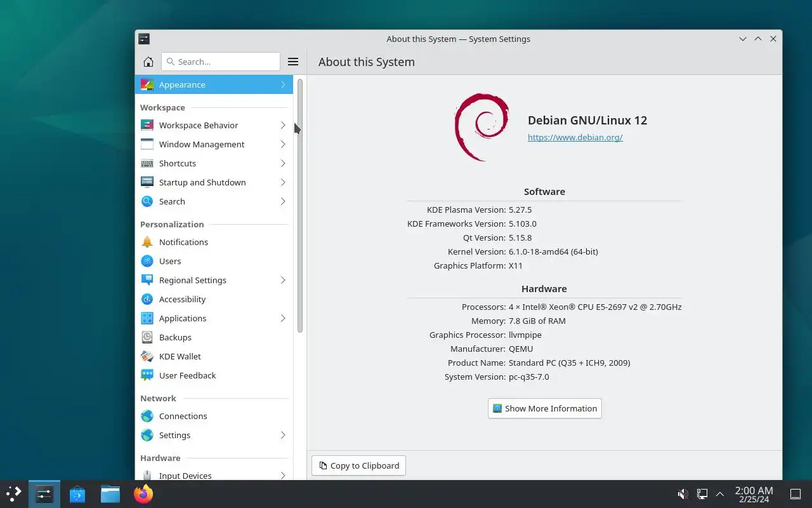Expand Regional Settings submenu arrow

283,280
